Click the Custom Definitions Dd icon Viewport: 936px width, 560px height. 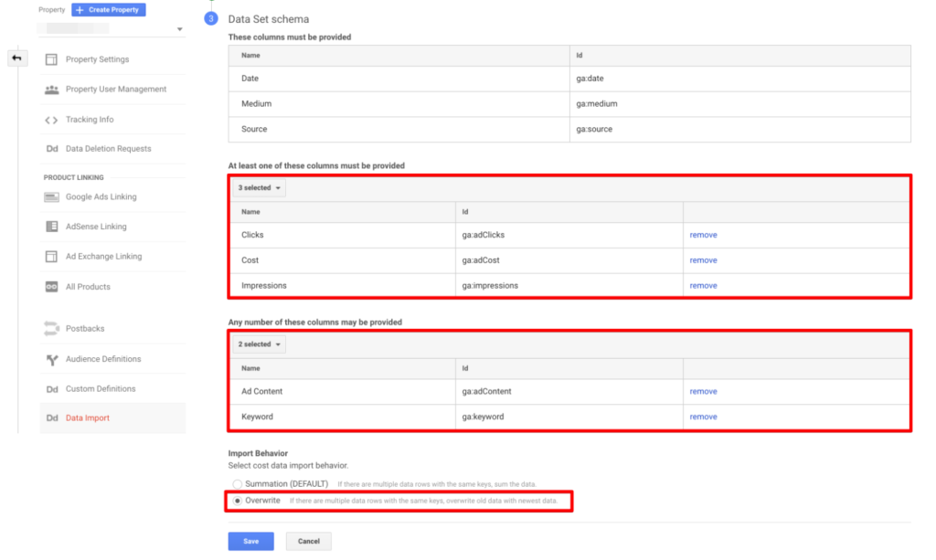52,389
